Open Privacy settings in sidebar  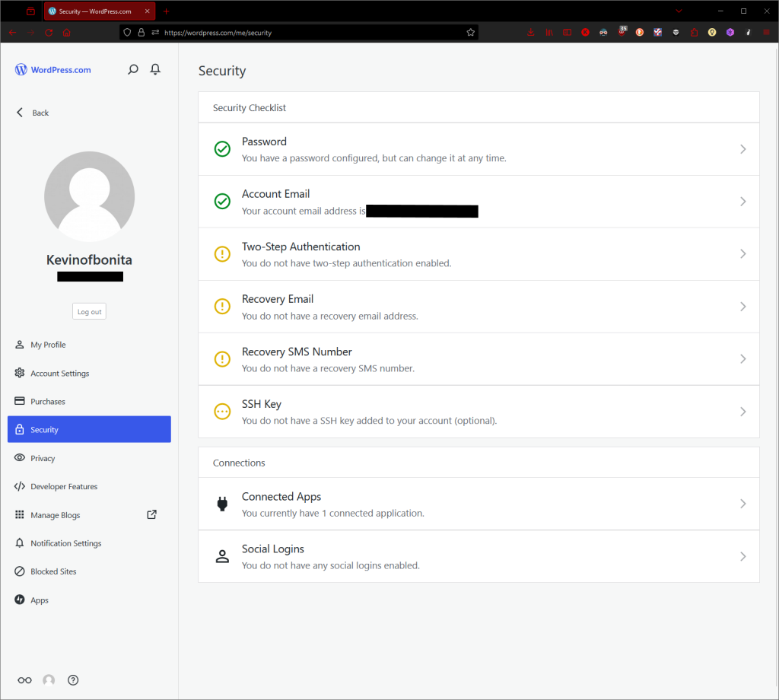[43, 458]
